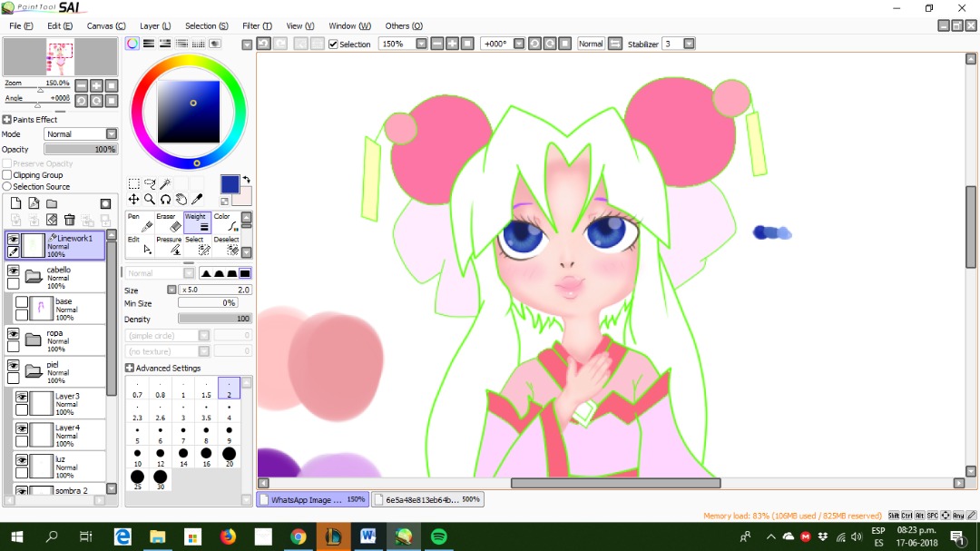The image size is (980, 551).
Task: Clear the layer with eraser icon
Action: point(52,220)
